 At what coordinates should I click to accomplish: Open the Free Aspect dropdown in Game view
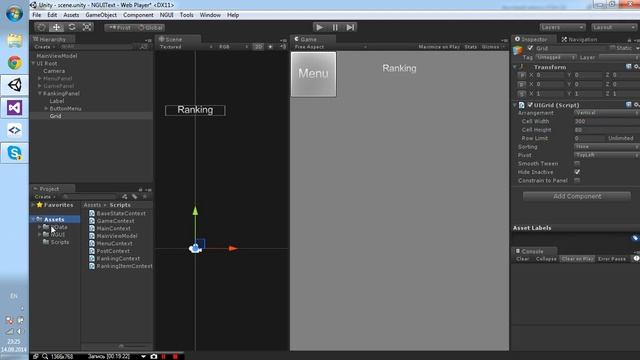331,47
